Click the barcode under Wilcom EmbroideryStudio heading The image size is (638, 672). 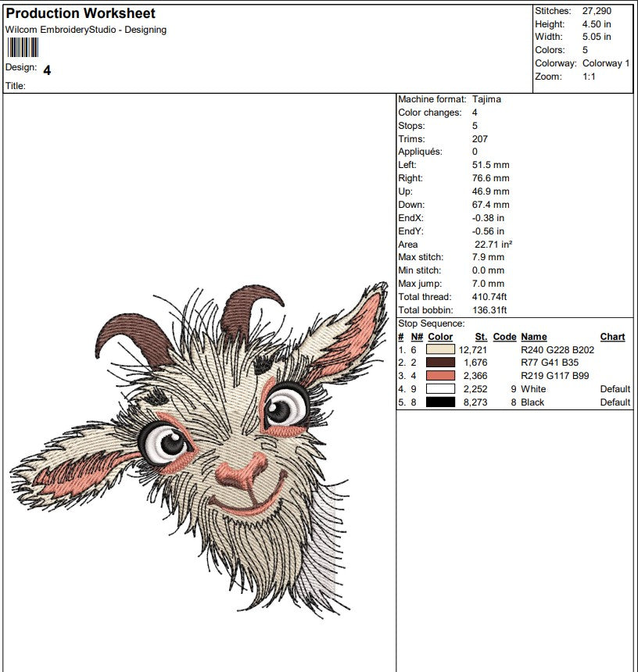pyautogui.click(x=23, y=47)
